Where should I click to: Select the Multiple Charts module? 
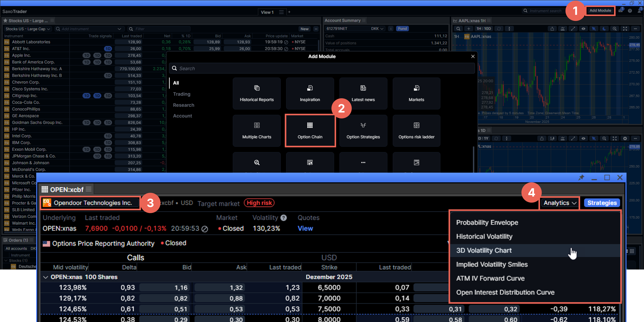pyautogui.click(x=257, y=131)
